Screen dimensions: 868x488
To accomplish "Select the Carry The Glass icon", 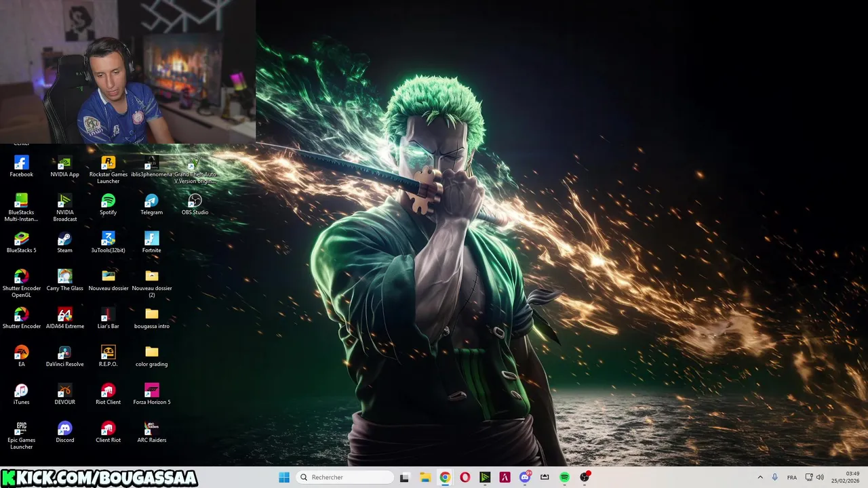I will point(64,280).
